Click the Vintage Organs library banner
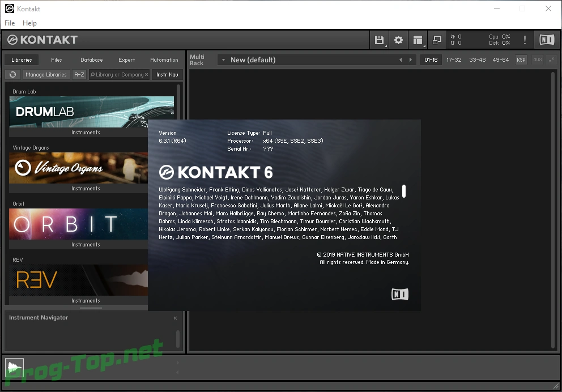The image size is (562, 392). [79, 168]
